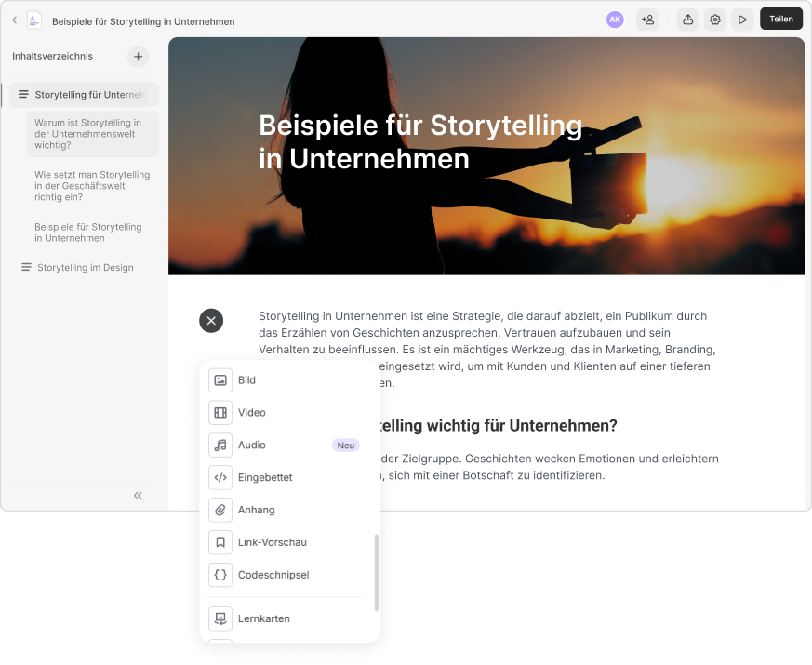Choose Video film icon in block menu
This screenshot has width=812, height=665.
pyautogui.click(x=220, y=413)
